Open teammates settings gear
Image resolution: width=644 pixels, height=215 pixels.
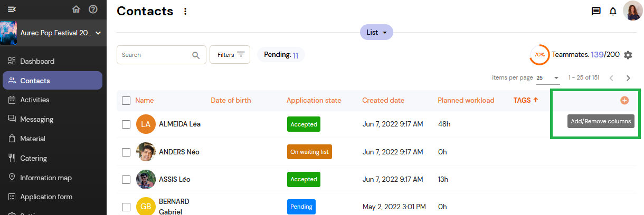(628, 55)
